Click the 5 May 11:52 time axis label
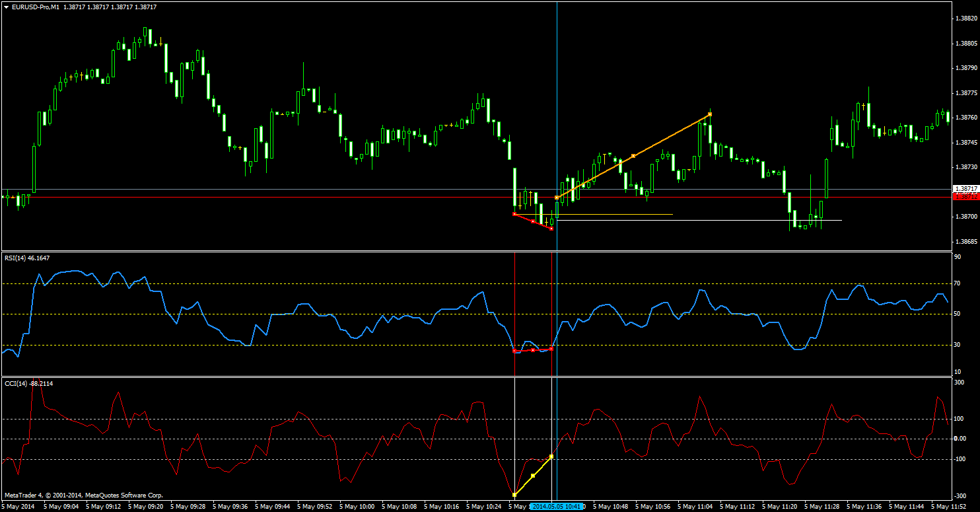This screenshot has height=512, width=980. click(950, 507)
